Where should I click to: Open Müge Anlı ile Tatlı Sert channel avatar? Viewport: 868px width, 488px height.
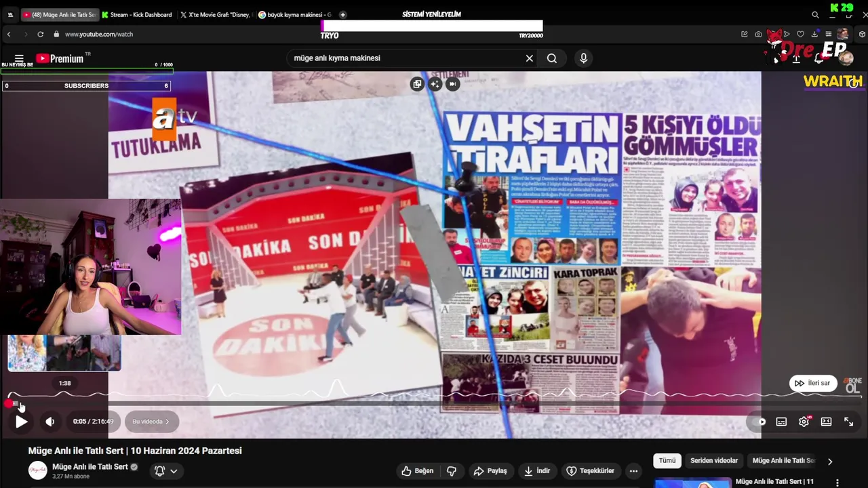tap(37, 470)
